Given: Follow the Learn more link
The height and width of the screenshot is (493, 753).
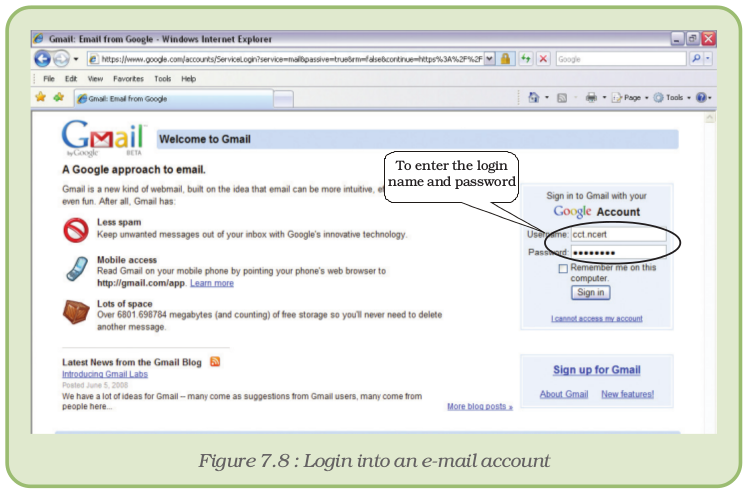Looking at the screenshot, I should coord(212,283).
